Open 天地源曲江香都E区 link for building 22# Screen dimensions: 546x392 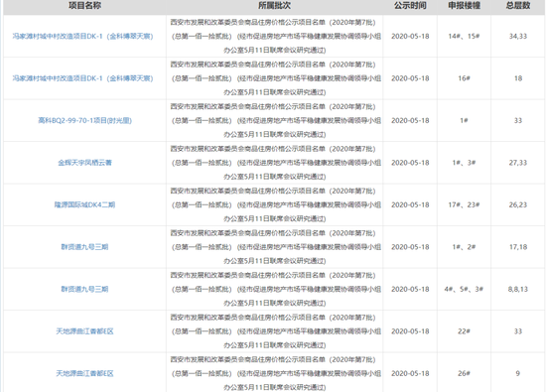pyautogui.click(x=85, y=331)
